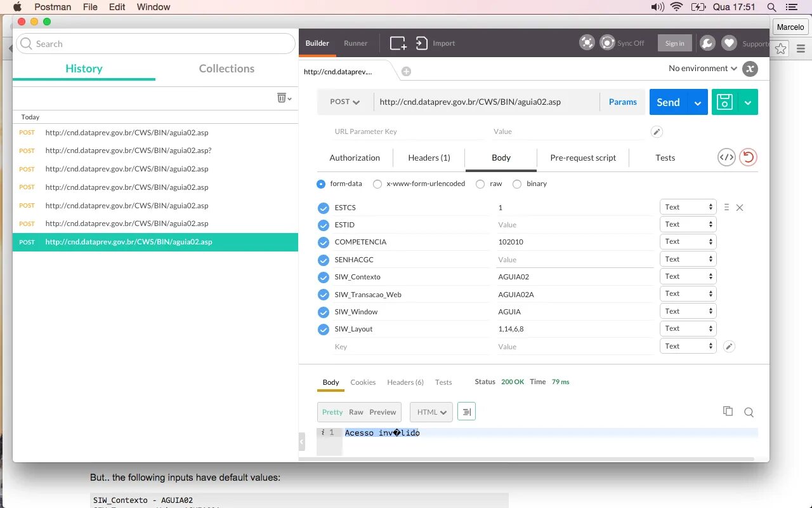Toggle response line wrap icon
Image resolution: width=812 pixels, height=508 pixels.
(466, 411)
